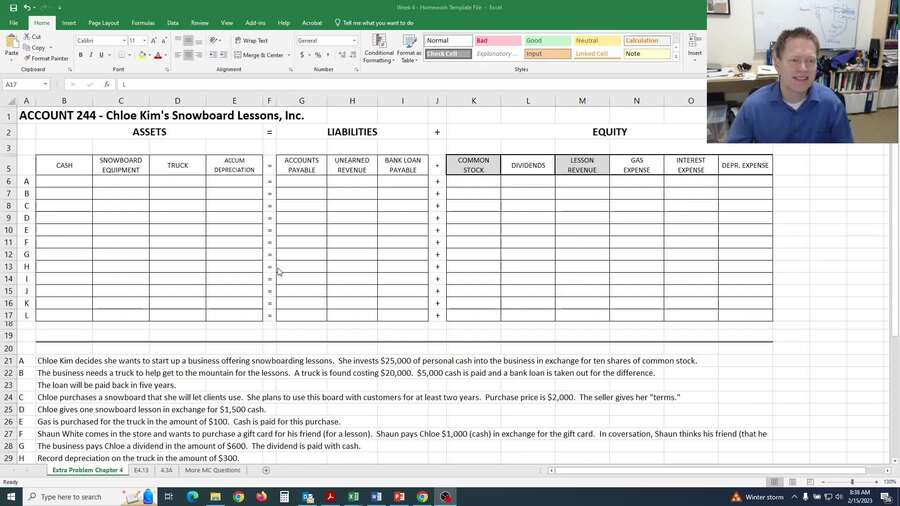Click the Save icon in the title bar
900x506 pixels.
click(12, 7)
